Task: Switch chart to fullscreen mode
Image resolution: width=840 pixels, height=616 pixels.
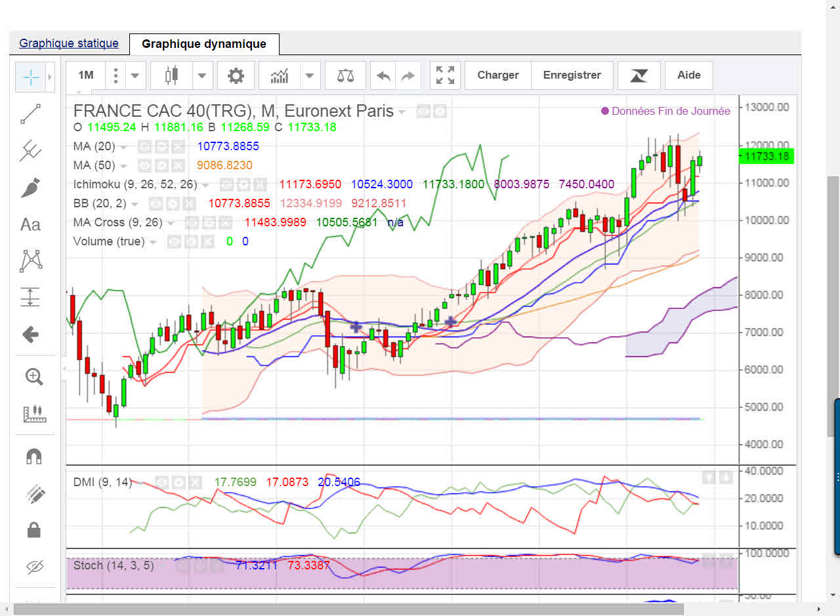Action: (445, 75)
